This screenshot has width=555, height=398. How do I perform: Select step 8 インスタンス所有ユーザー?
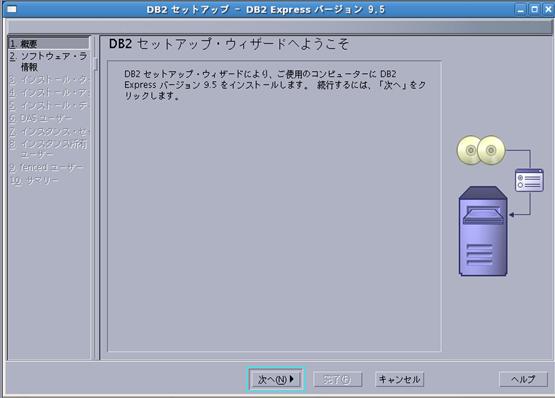(49, 149)
